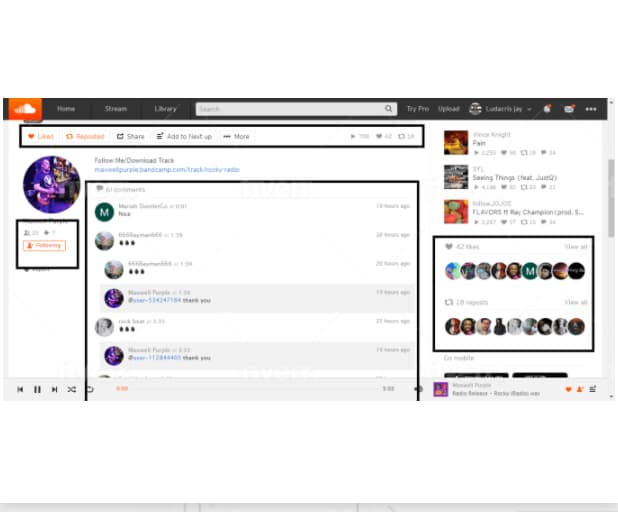Toggle the like heart in player bar
The image size is (618, 512).
coord(568,389)
